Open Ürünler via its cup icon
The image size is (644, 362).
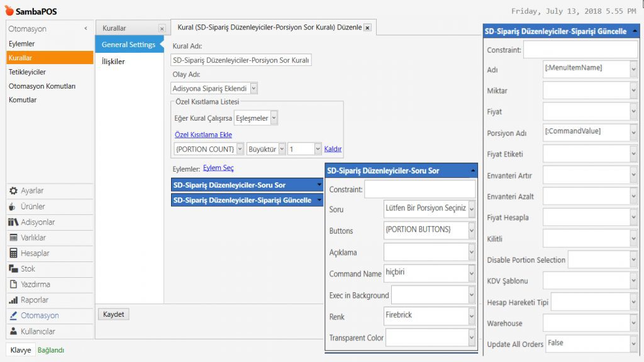[x=13, y=207]
